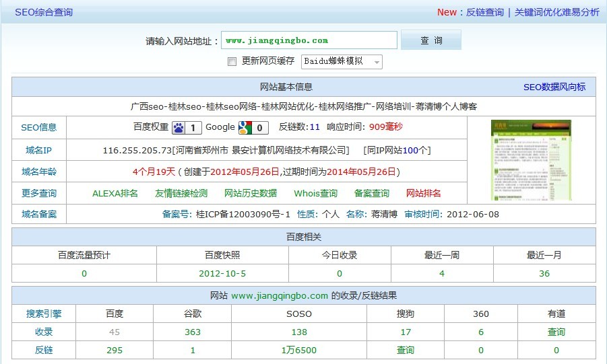
Task: Open SEO数据风向标 link
Action: pos(554,87)
